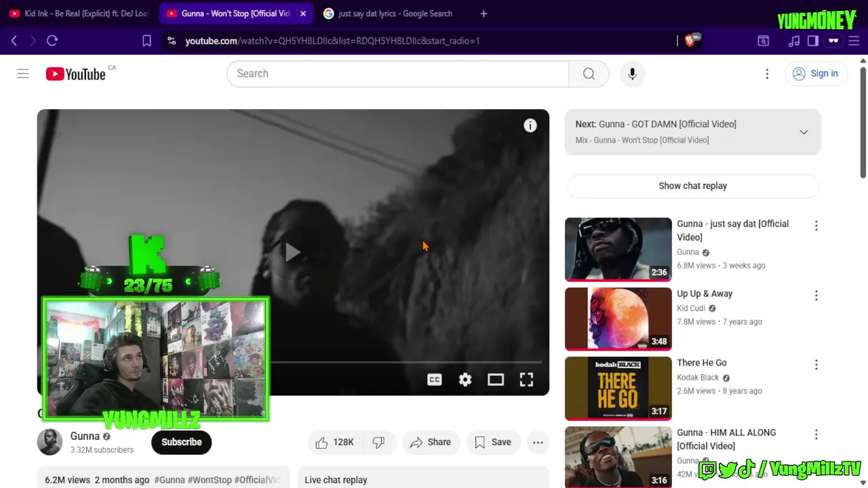Open the player settings gear
Screen dimensions: 868x488
pos(465,380)
